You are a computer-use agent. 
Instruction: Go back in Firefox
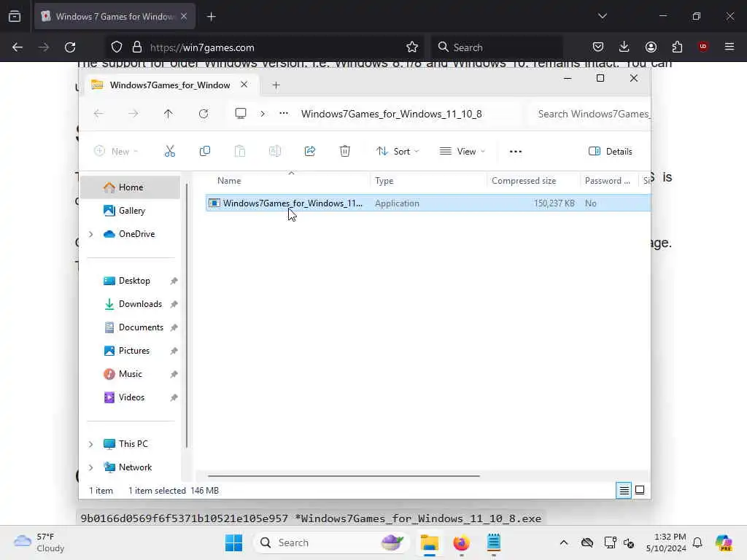point(18,47)
